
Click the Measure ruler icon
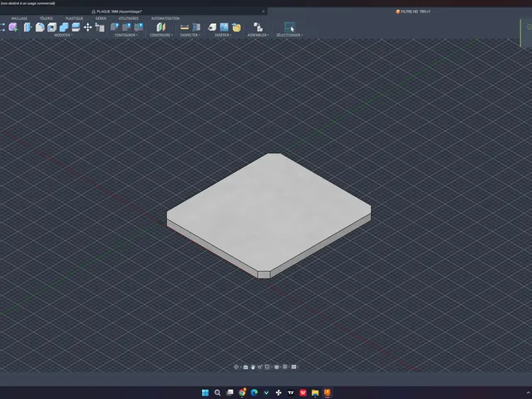coord(185,27)
